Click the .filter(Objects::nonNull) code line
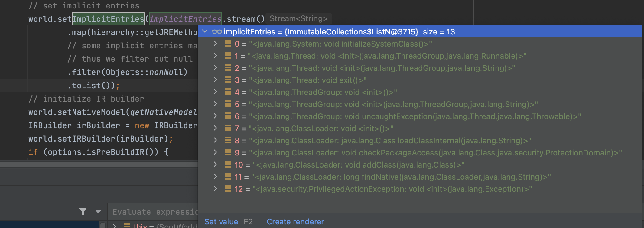The height and width of the screenshot is (228, 644). click(127, 72)
